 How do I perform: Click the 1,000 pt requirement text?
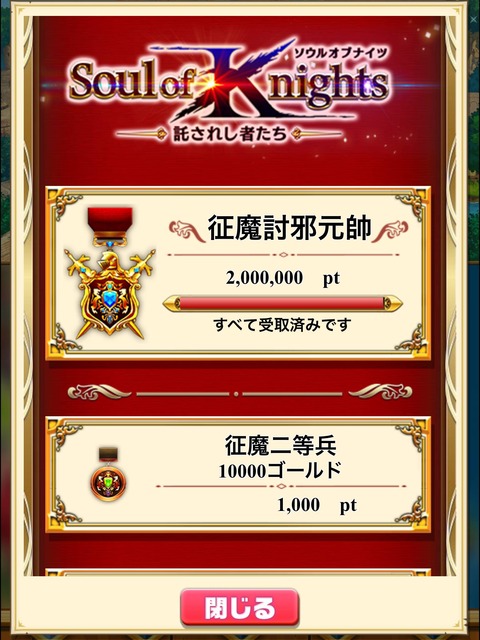(x=317, y=505)
